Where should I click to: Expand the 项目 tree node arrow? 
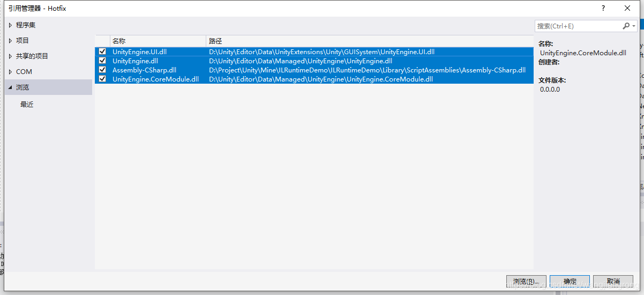10,41
